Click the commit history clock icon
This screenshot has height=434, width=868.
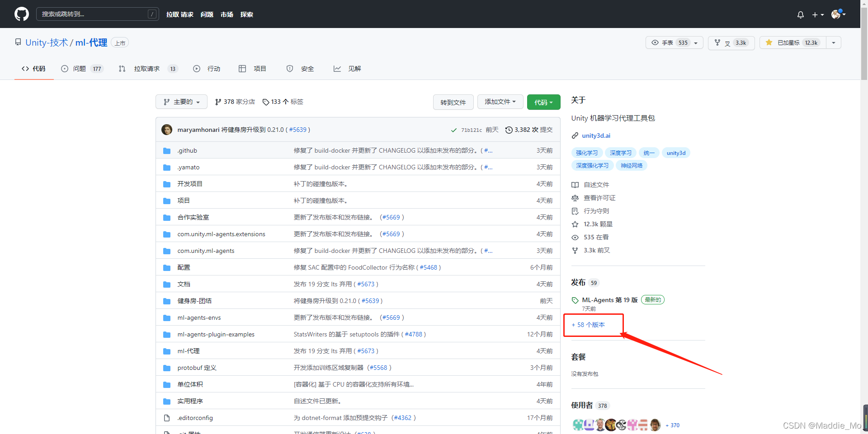509,130
